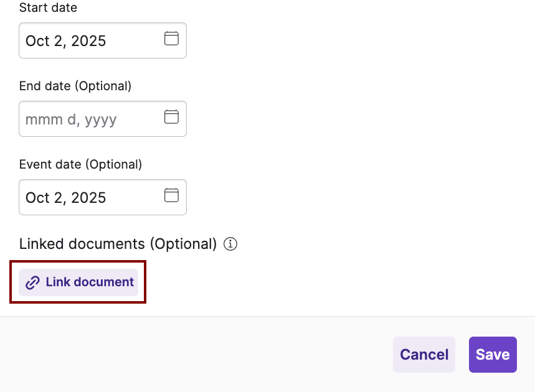
Task: Open the Event date calendar picker
Action: click(x=171, y=195)
